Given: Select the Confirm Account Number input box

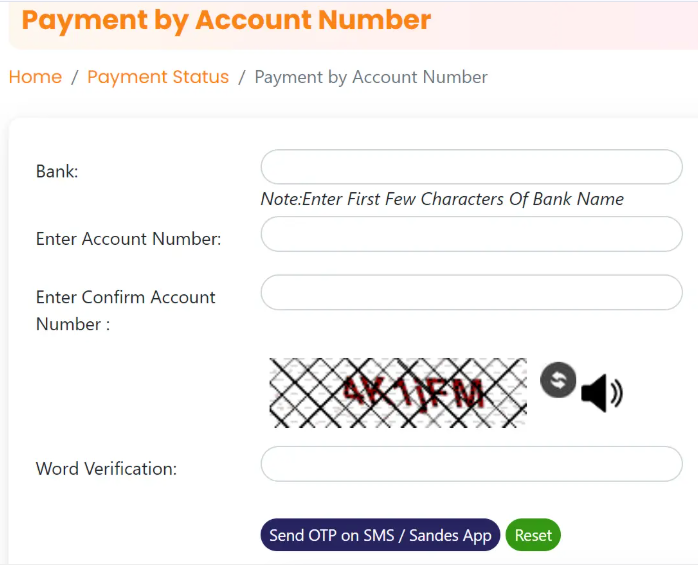Looking at the screenshot, I should point(471,292).
